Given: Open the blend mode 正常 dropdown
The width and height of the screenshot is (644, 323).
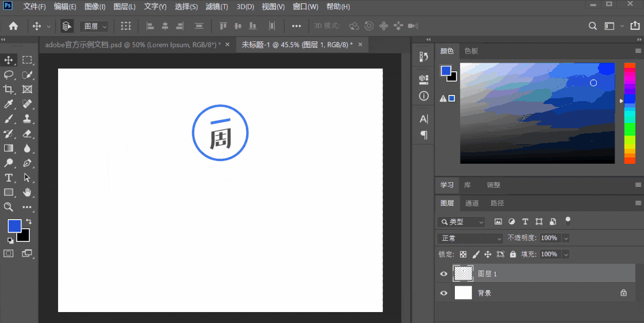Looking at the screenshot, I should click(x=470, y=238).
